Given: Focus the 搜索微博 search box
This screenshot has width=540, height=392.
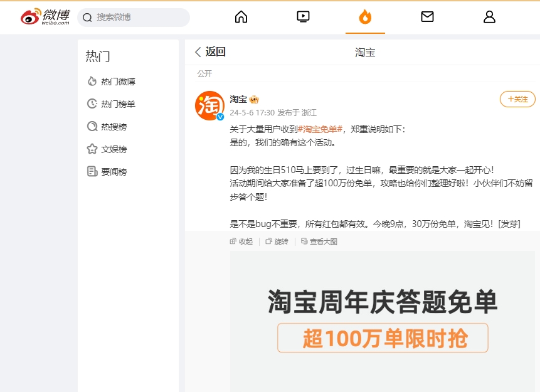Looking at the screenshot, I should 134,17.
